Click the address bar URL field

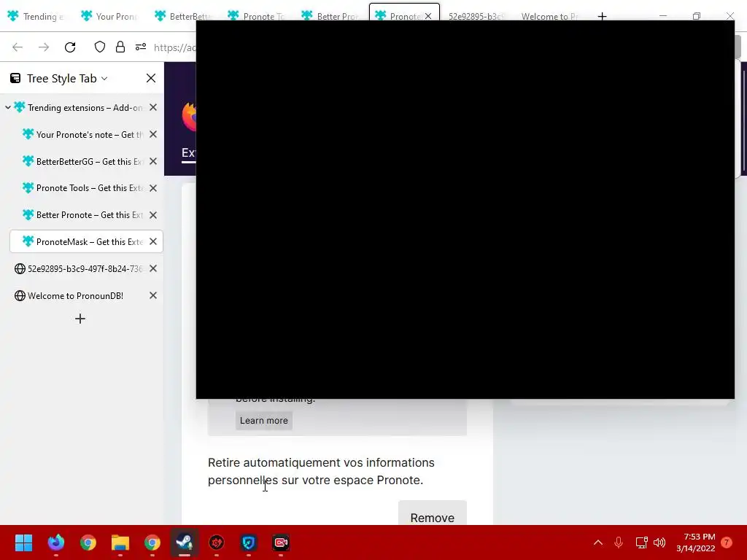174,47
